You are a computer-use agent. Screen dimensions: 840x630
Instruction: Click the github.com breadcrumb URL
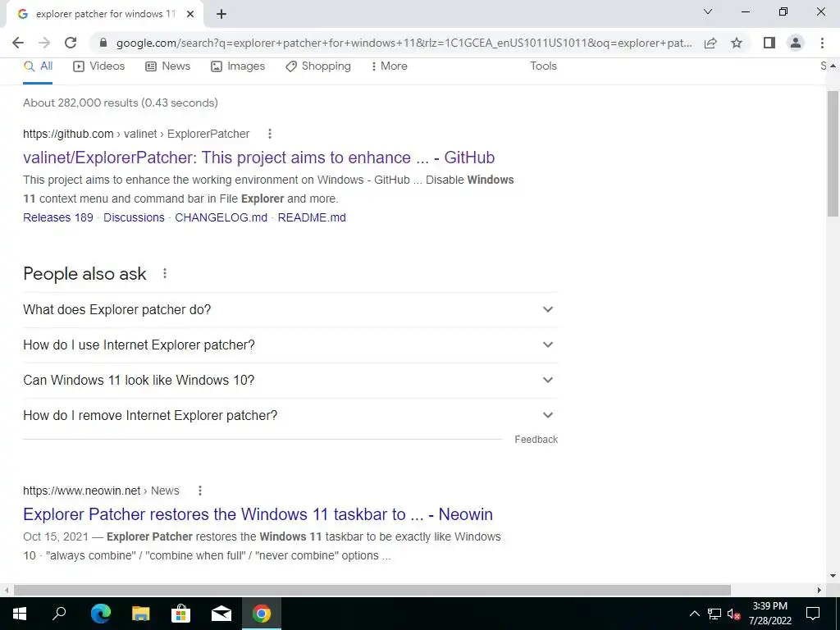136,134
